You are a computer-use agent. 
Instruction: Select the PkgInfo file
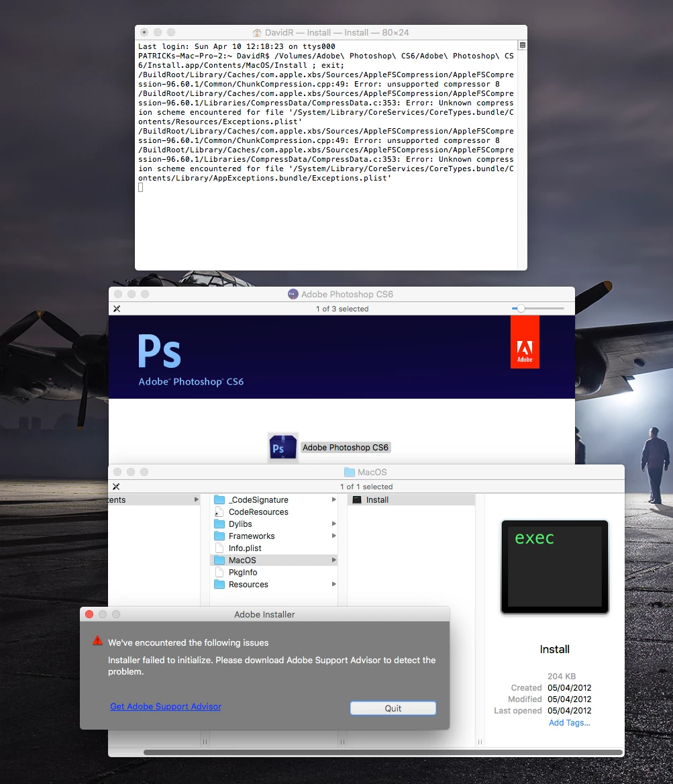(274, 572)
